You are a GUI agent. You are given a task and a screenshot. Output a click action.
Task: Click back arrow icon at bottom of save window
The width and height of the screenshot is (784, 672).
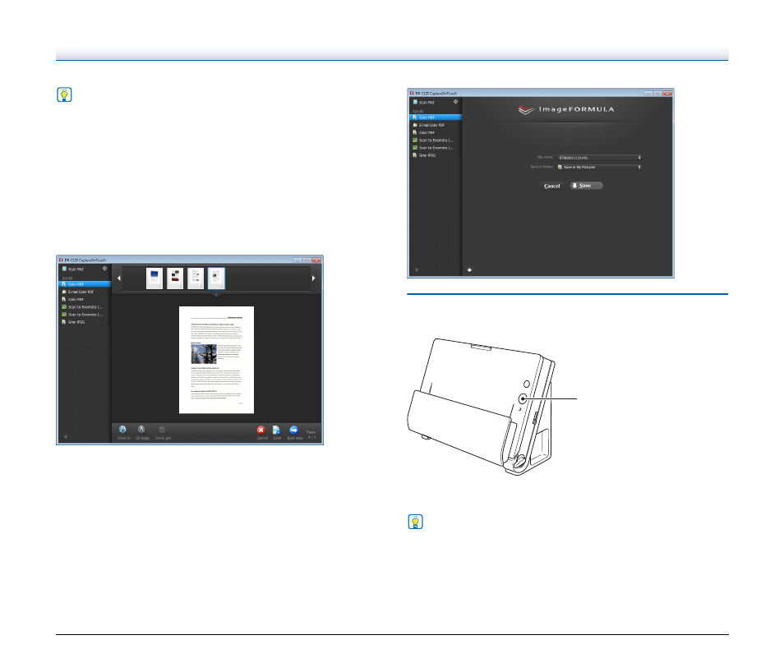pyautogui.click(x=469, y=270)
